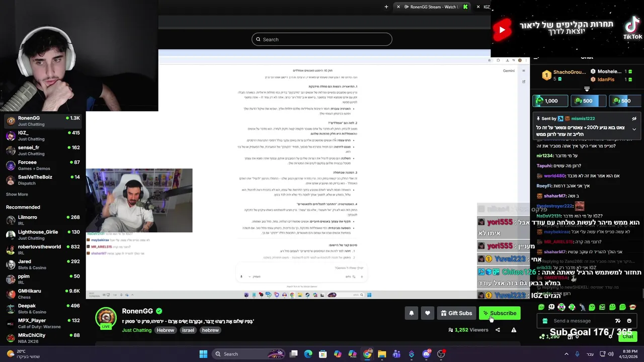This screenshot has height=362, width=644.
Task: Open Discord from the taskbar
Action: pos(426,354)
